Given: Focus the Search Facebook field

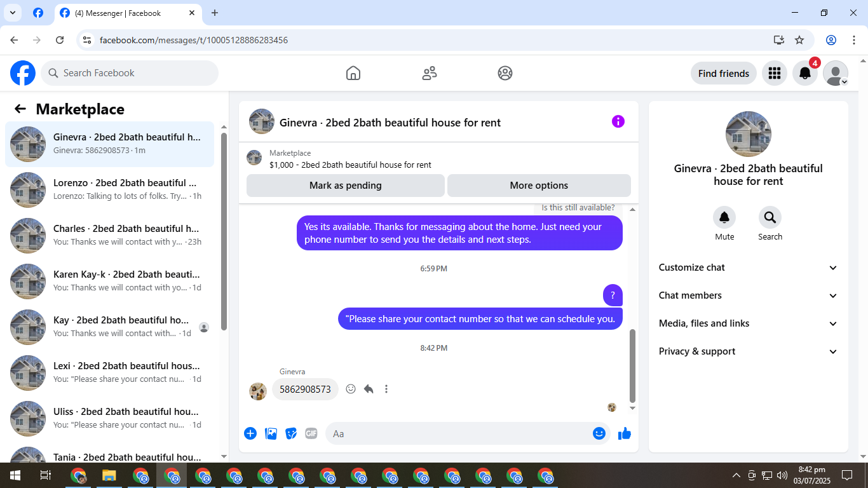Looking at the screenshot, I should click(130, 73).
